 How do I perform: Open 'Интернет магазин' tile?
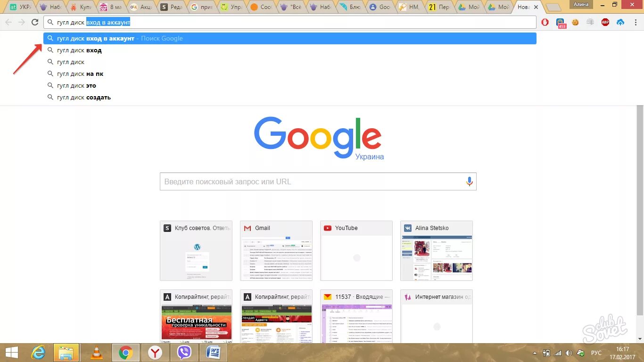[x=437, y=316]
